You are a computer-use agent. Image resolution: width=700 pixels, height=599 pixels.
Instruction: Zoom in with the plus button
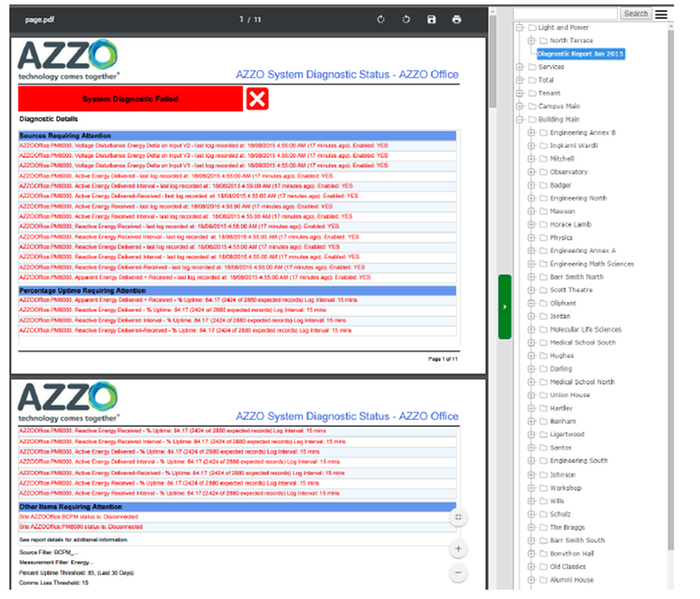[x=458, y=549]
